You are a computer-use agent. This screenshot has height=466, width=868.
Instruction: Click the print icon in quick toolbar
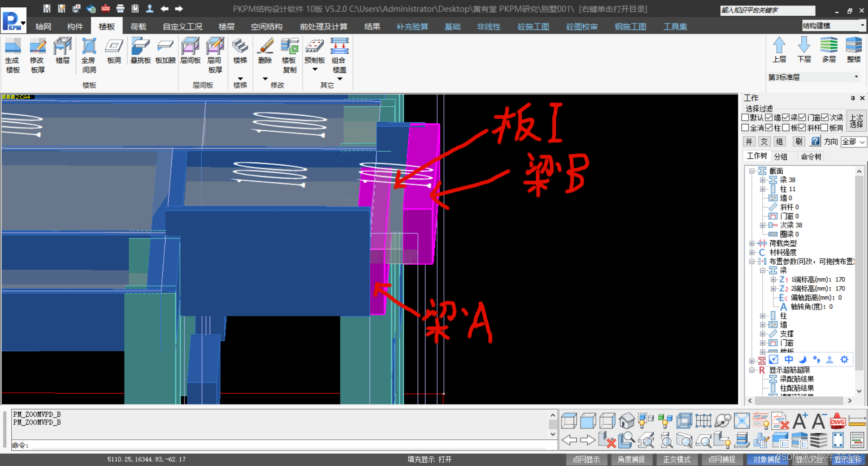(120, 9)
